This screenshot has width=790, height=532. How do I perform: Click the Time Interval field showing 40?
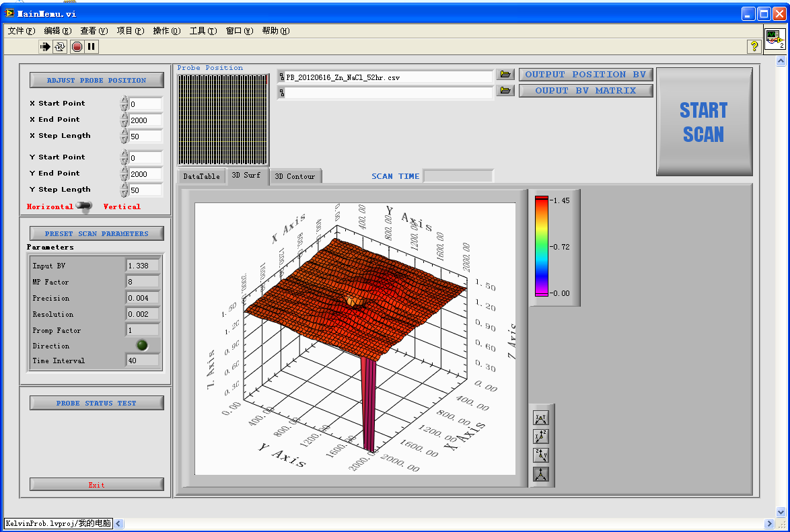point(143,360)
